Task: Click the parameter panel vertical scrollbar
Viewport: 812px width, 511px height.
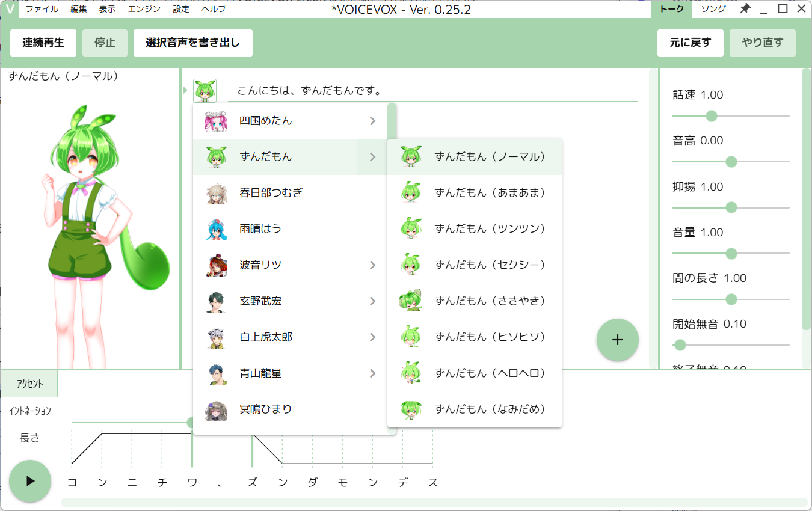Action: pyautogui.click(x=806, y=199)
